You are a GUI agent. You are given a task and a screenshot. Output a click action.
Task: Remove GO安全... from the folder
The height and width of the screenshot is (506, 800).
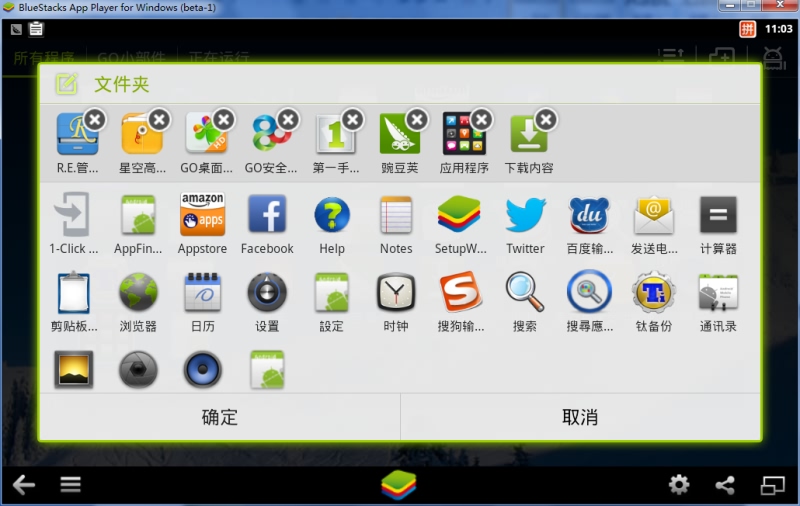pyautogui.click(x=289, y=120)
